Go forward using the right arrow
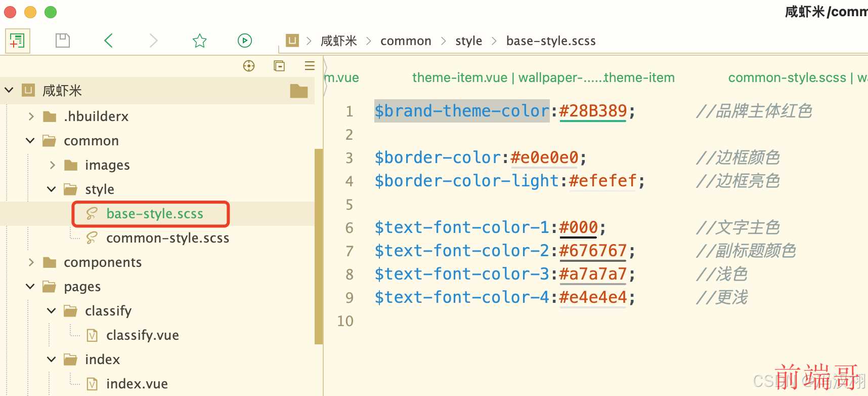The height and width of the screenshot is (396, 868). (x=154, y=41)
